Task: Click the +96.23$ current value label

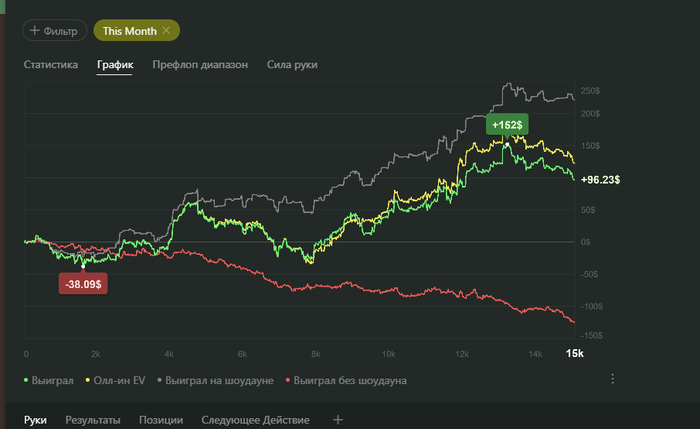Action: (x=600, y=180)
